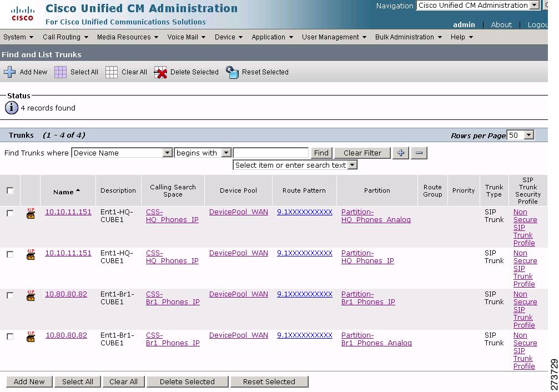
Task: Open Partition-HQ_Phones_Analog link
Action: point(376,216)
